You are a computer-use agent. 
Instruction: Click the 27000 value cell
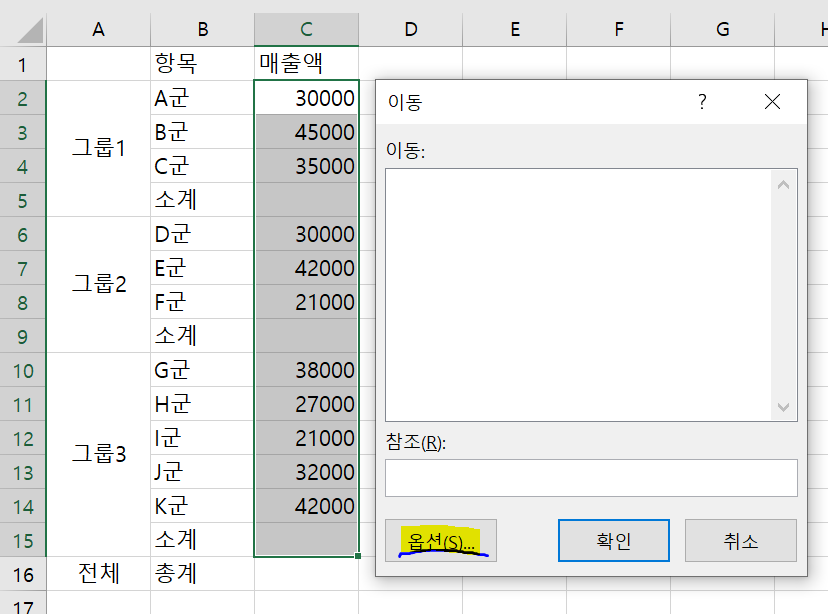[306, 404]
